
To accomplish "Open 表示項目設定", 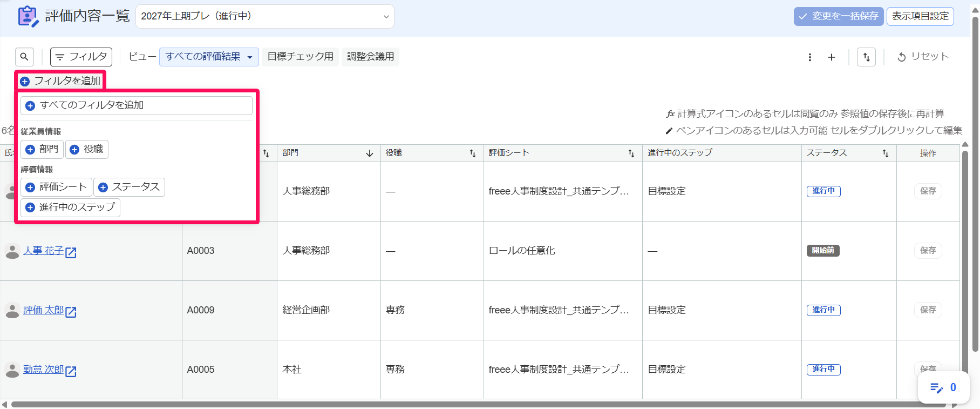I will tap(920, 16).
